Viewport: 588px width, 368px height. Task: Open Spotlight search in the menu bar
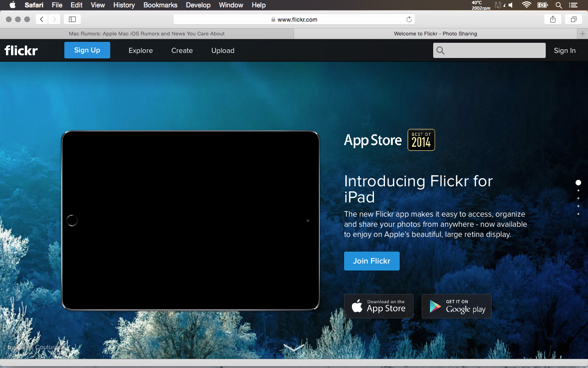point(559,5)
